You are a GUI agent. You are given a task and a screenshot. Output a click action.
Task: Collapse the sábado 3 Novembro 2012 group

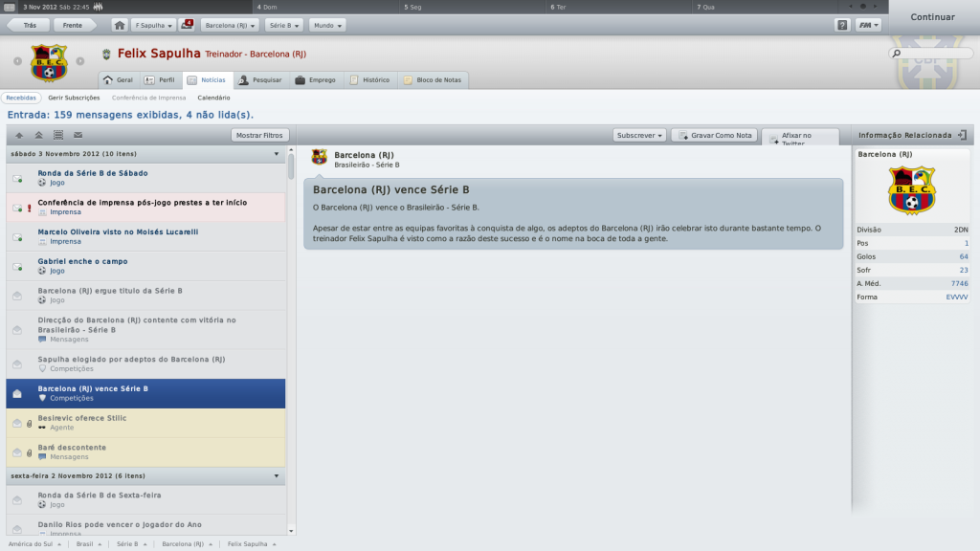pos(277,154)
